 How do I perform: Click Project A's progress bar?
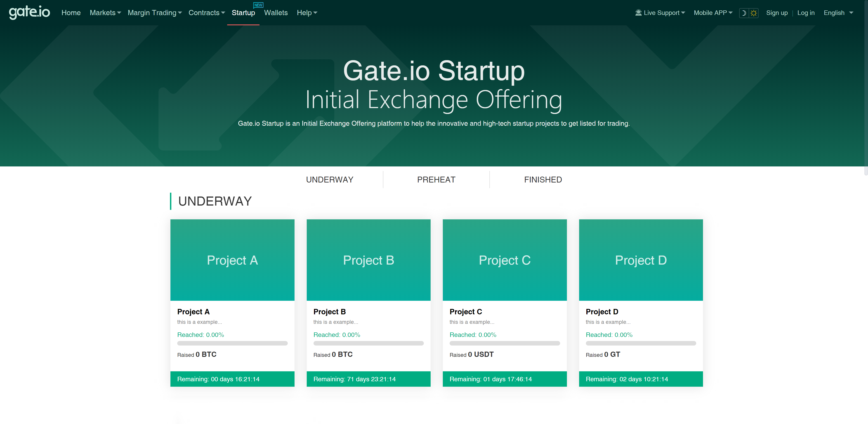pyautogui.click(x=232, y=343)
